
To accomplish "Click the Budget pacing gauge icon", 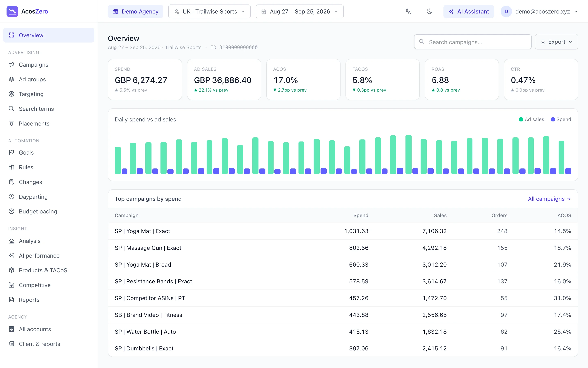I will pyautogui.click(x=11, y=211).
